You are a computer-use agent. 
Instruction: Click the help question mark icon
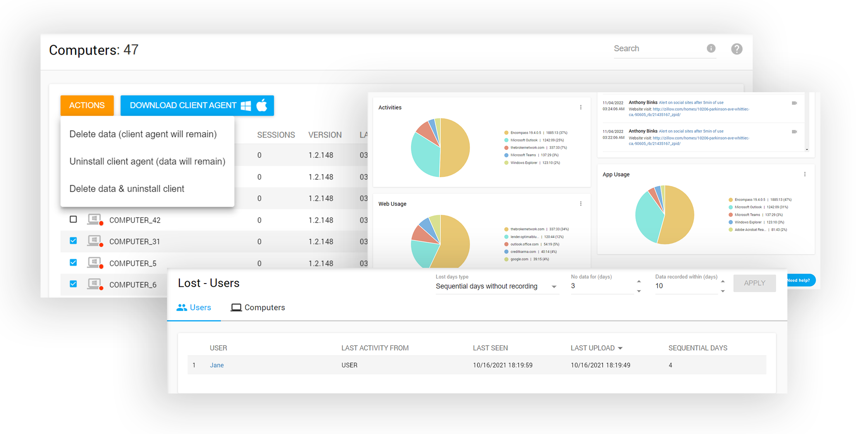(x=737, y=49)
